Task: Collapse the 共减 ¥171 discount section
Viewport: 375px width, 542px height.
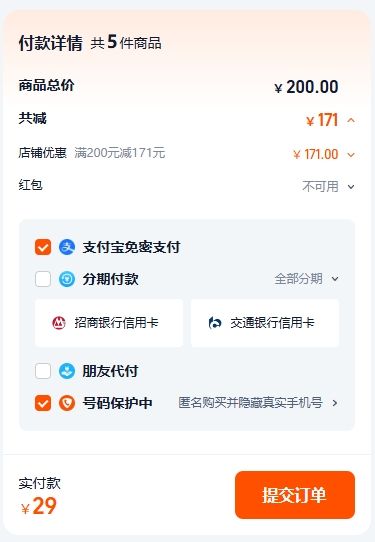Action: (351, 120)
